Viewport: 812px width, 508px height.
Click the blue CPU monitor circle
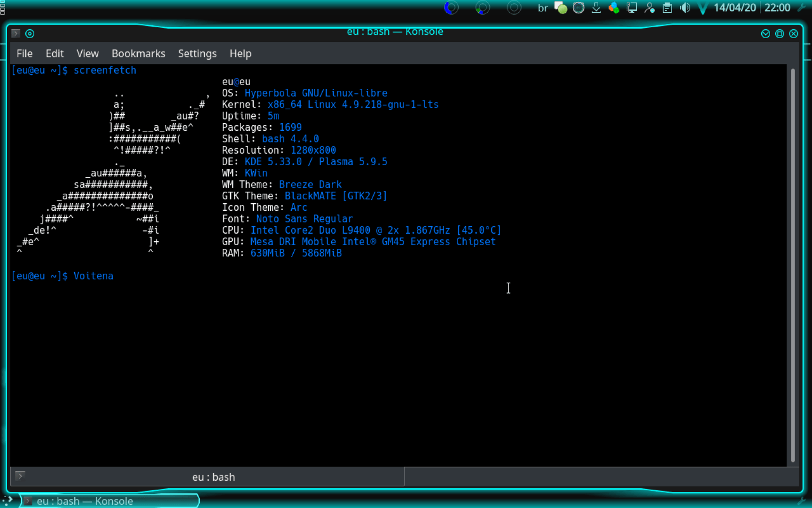click(x=451, y=8)
